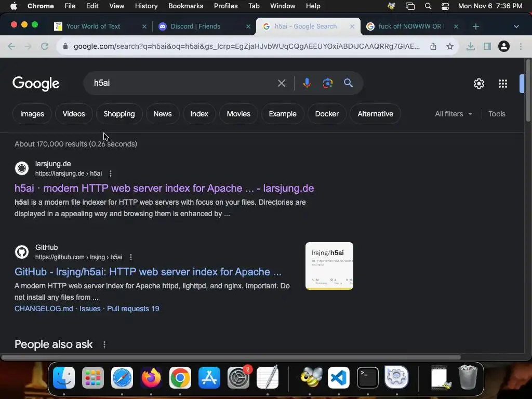Click the horizontal page scrollbar
Screen dimensions: 532x399
[x=231, y=357]
